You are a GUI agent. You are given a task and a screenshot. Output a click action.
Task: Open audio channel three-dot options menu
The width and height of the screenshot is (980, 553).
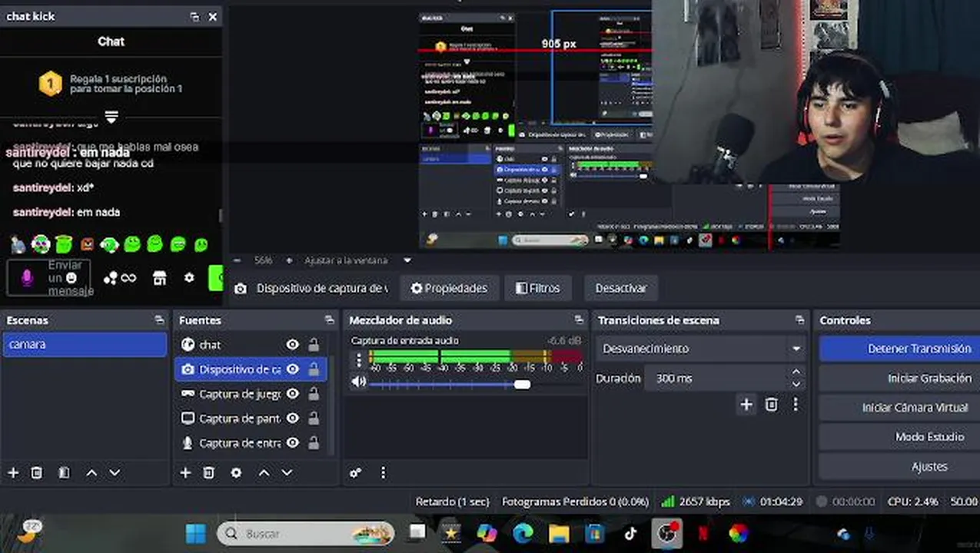click(x=358, y=360)
